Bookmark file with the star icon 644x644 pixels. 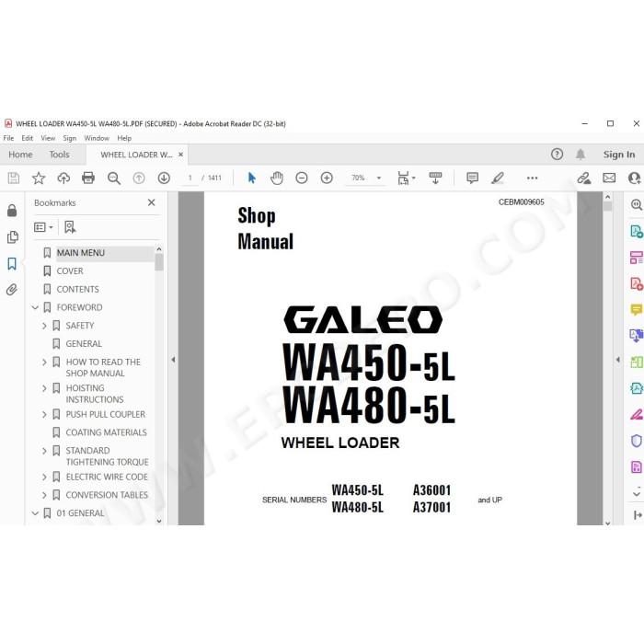click(39, 178)
